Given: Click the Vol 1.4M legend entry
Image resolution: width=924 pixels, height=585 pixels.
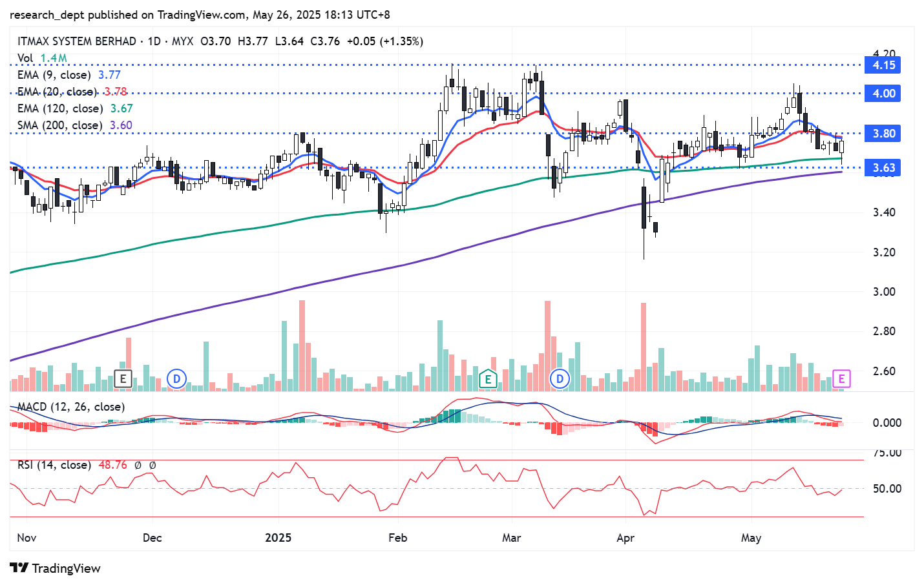Looking at the screenshot, I should click(42, 58).
